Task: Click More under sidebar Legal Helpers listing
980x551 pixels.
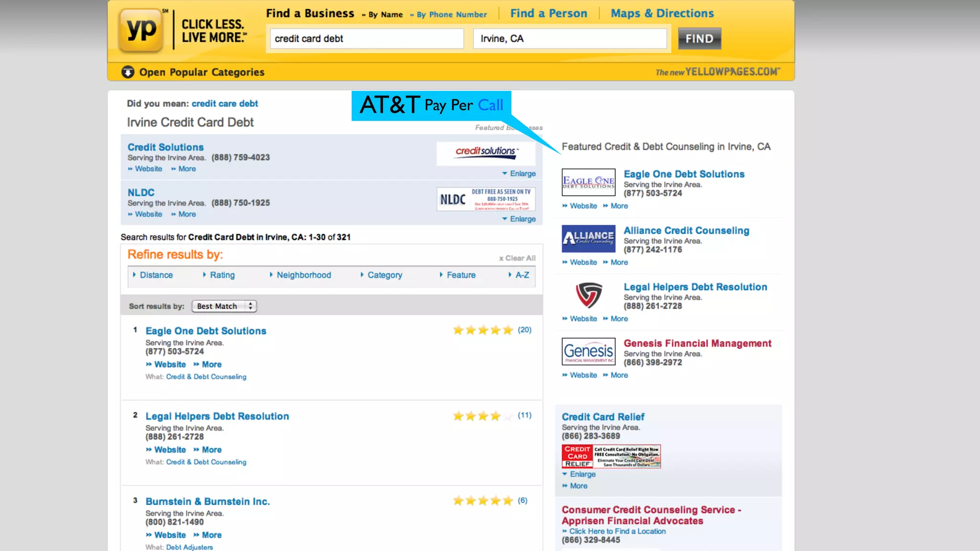Action: pyautogui.click(x=619, y=319)
